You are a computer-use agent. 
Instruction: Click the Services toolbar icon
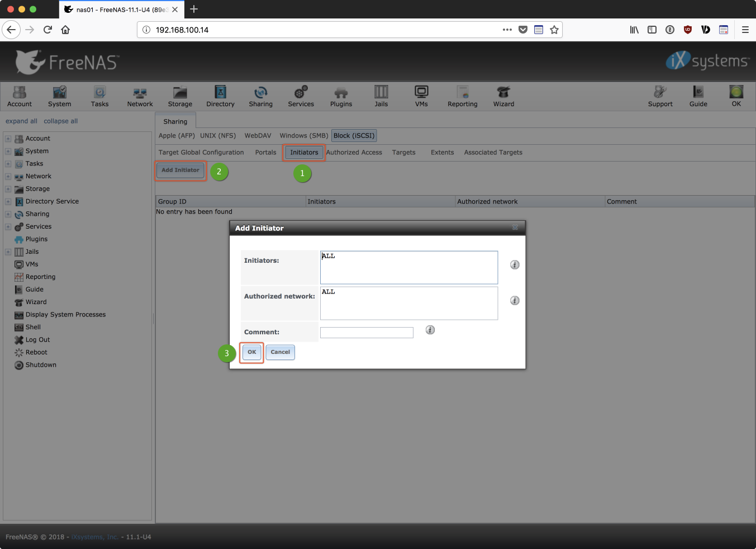(x=301, y=96)
